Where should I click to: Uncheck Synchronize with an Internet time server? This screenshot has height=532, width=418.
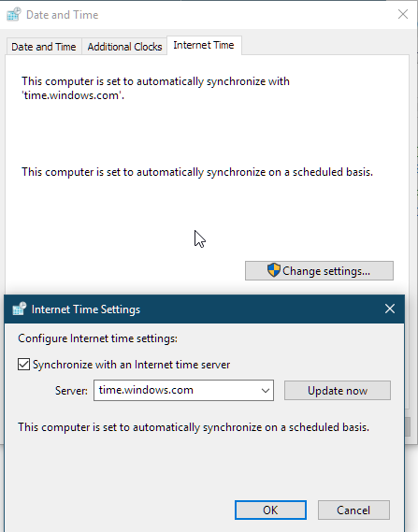(x=23, y=365)
